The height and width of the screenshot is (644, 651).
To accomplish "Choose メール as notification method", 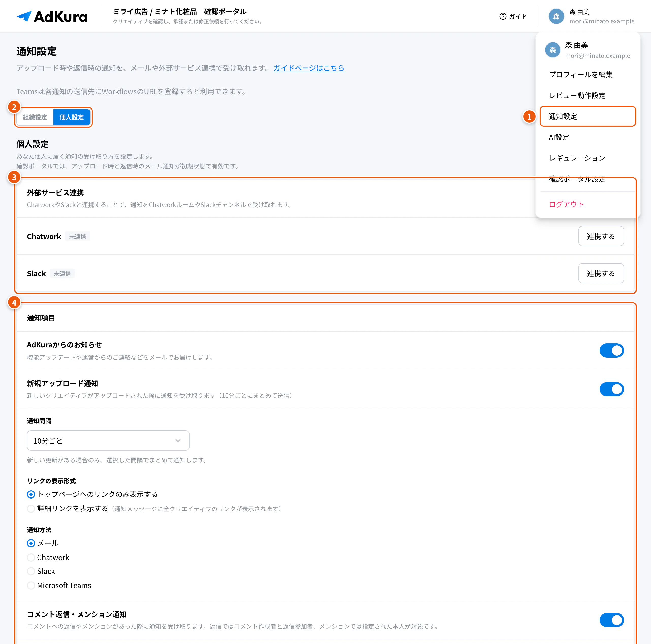I will tap(31, 543).
